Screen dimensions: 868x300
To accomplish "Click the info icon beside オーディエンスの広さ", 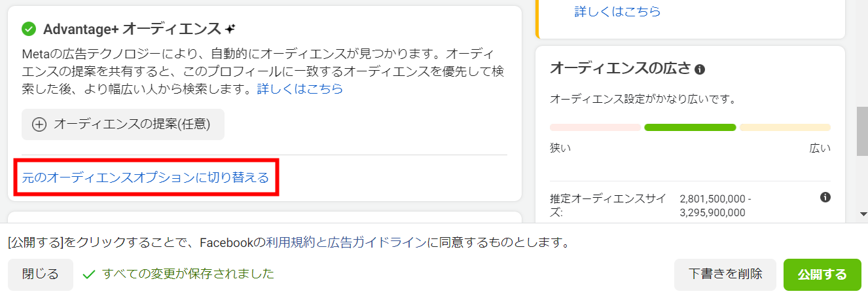I will tap(700, 69).
